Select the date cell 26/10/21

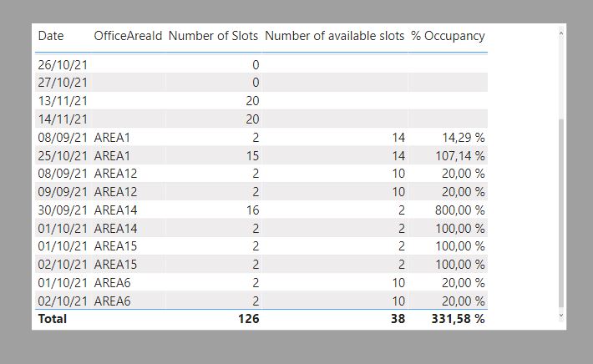tap(63, 65)
